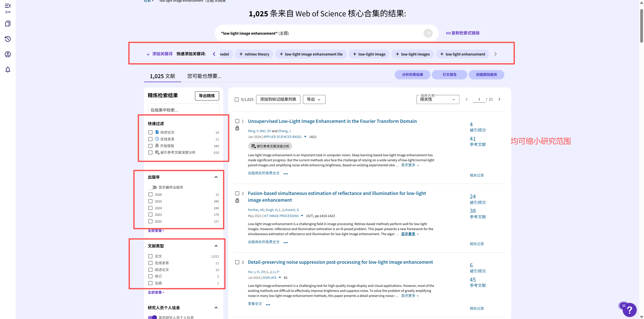Open the 相关性 sort dropdown

coord(438,99)
